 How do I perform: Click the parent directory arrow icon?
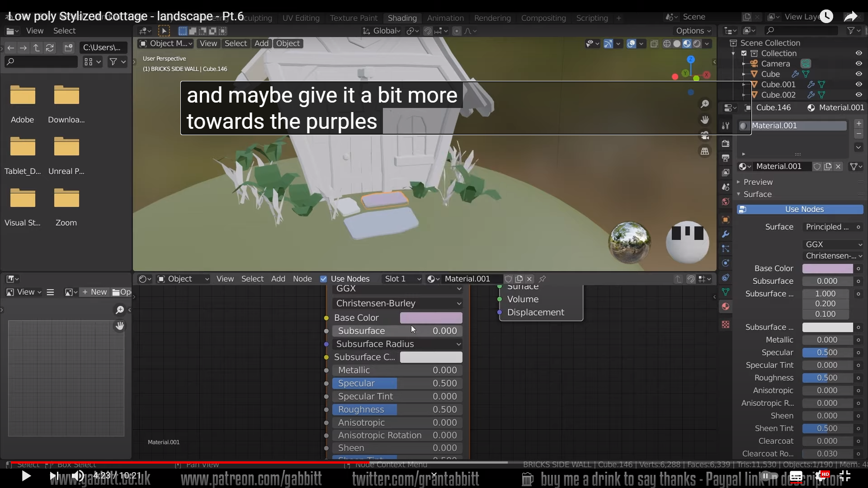[x=37, y=47]
